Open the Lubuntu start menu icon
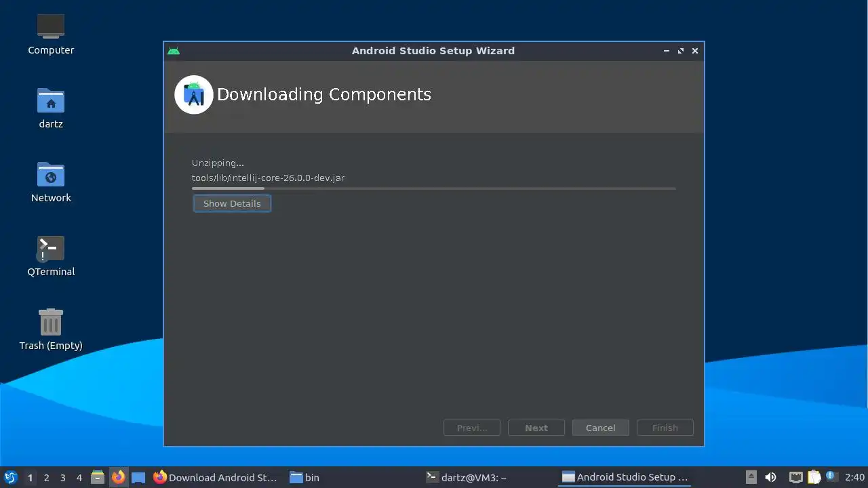868x488 pixels. pos(10,477)
